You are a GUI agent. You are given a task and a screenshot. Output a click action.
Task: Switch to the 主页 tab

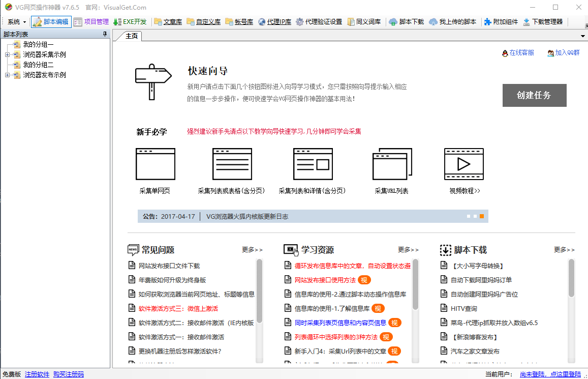tap(131, 36)
